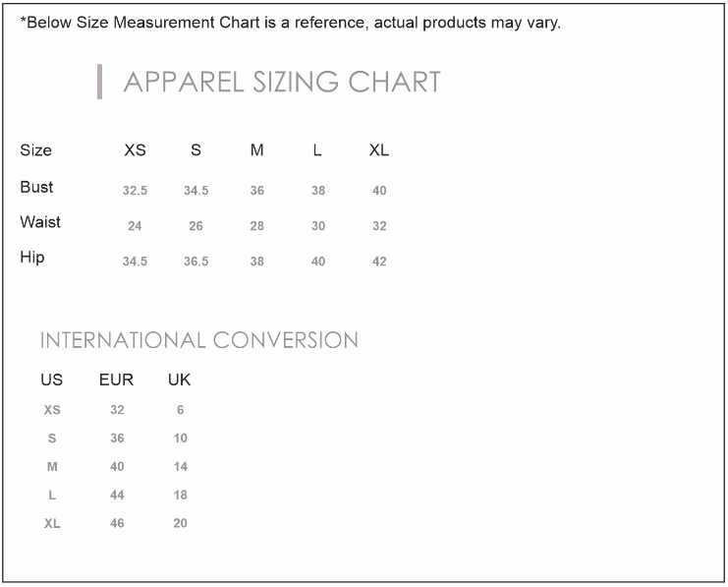Click the UK column header
728x587 pixels.
point(180,380)
